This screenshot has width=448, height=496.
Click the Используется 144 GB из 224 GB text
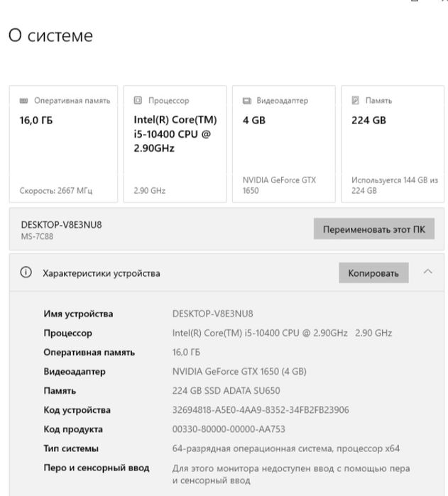[x=394, y=185]
